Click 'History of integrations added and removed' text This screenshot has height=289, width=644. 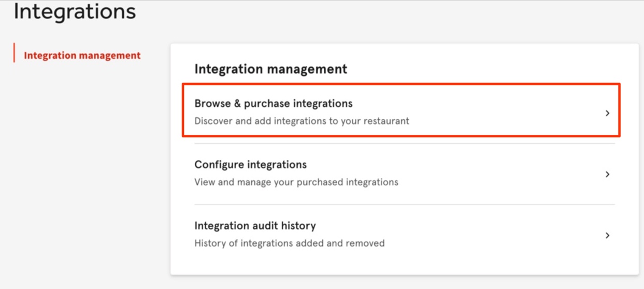pyautogui.click(x=289, y=243)
